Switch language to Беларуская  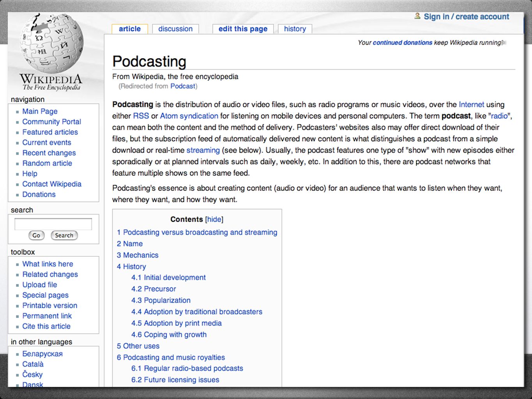click(x=42, y=354)
